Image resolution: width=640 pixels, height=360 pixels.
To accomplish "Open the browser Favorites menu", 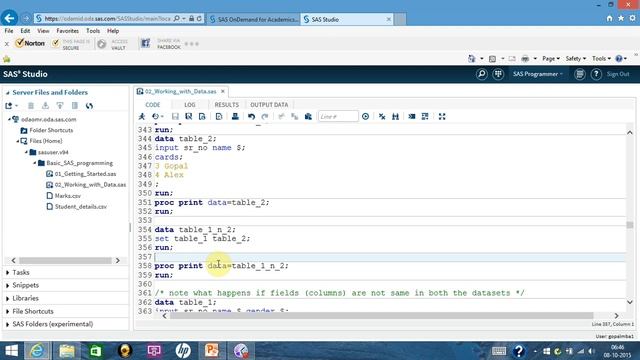I will click(x=67, y=31).
